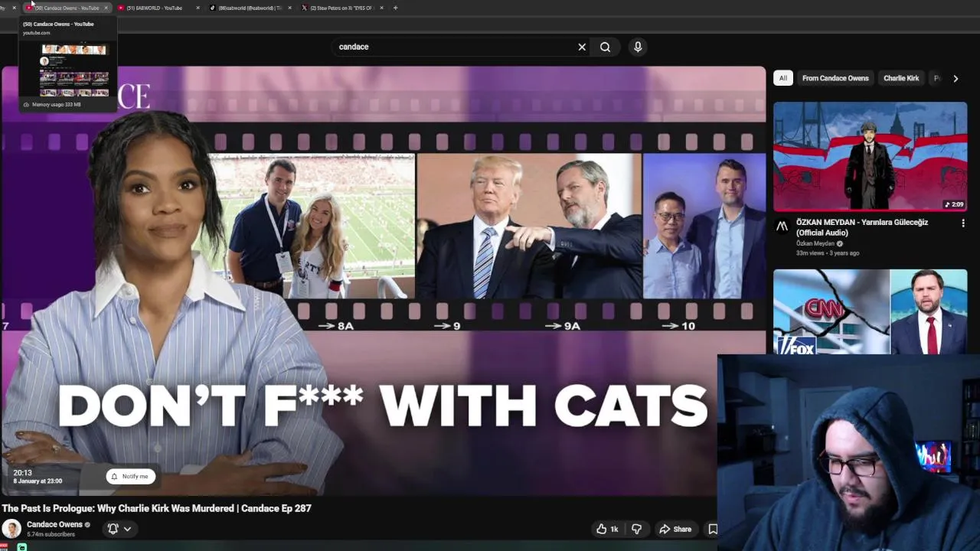Image resolution: width=980 pixels, height=551 pixels.
Task: Select the All filter chip
Action: [782, 78]
